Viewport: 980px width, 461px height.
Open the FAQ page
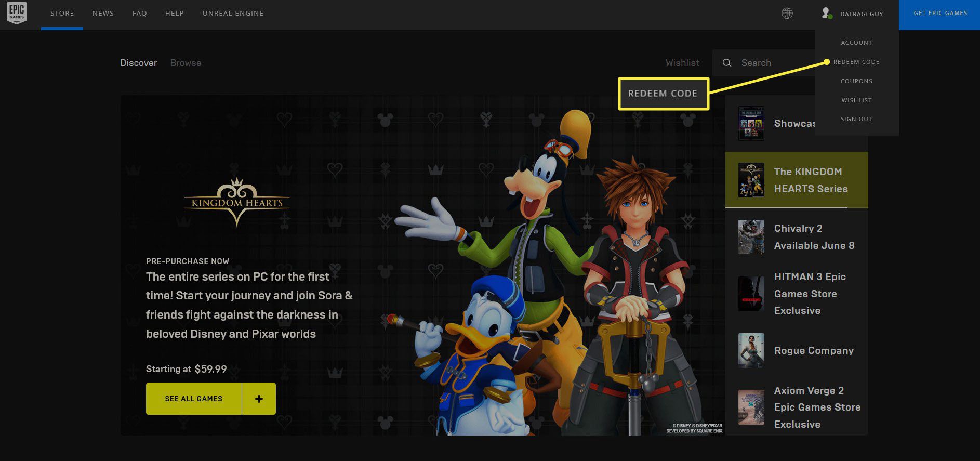pos(140,13)
